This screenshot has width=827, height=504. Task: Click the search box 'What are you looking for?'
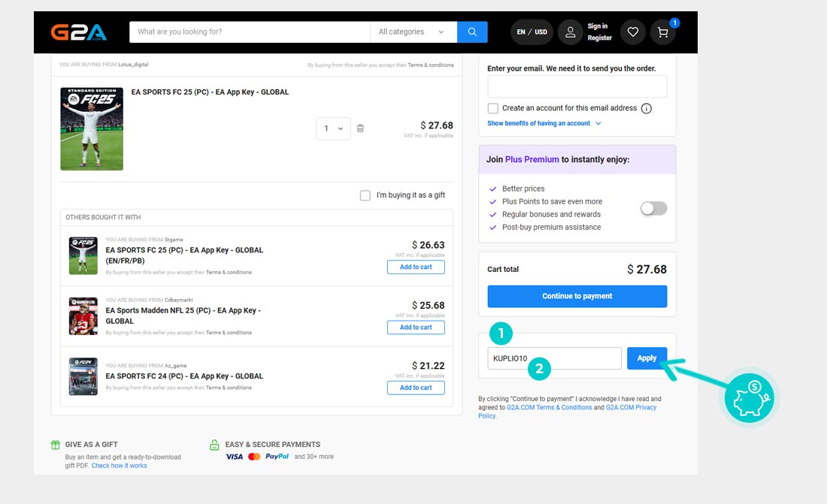250,32
